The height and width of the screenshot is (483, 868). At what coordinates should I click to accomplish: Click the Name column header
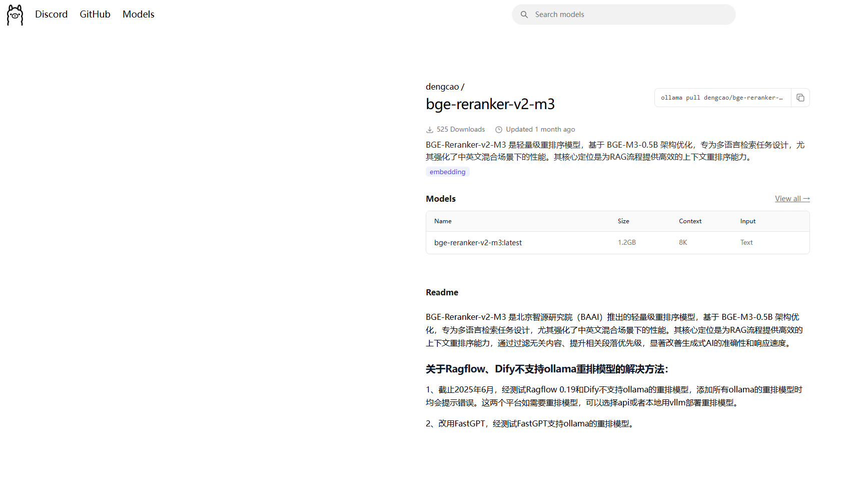coord(443,221)
